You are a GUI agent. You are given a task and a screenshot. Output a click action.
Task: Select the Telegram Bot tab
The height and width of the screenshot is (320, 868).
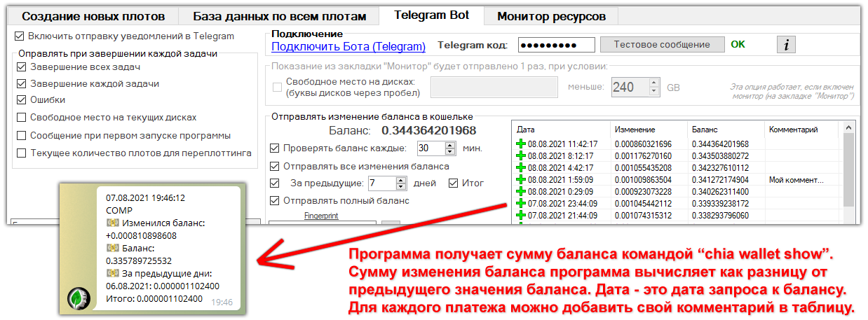[x=431, y=15]
